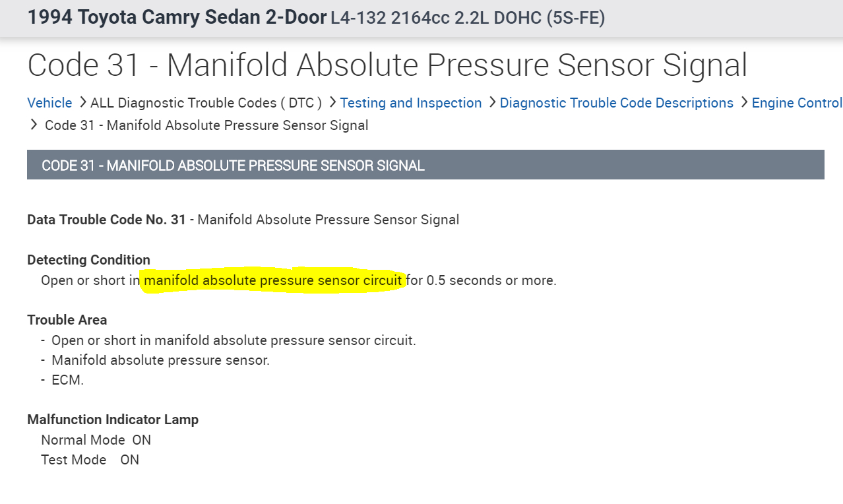Image resolution: width=843 pixels, height=504 pixels.
Task: Click the Test Mode ON line
Action: [x=90, y=460]
